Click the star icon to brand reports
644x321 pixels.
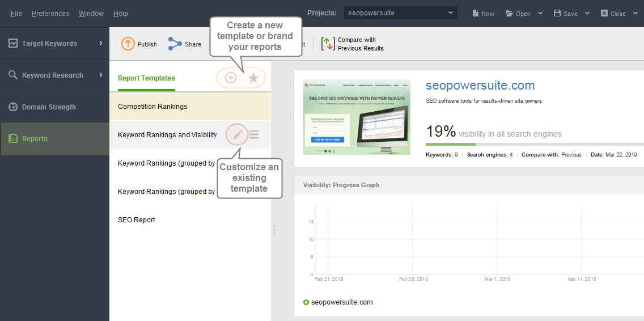coord(253,78)
